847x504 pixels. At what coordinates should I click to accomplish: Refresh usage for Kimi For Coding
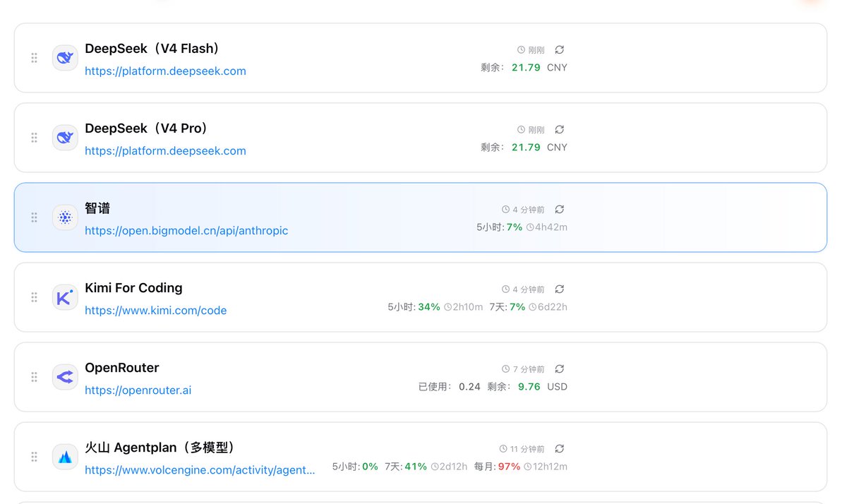pyautogui.click(x=560, y=289)
